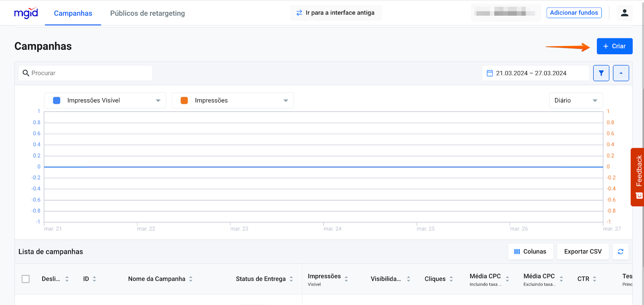Collapse the chart panel with arrow button
Screen dimensions: 644x305
pos(621,73)
